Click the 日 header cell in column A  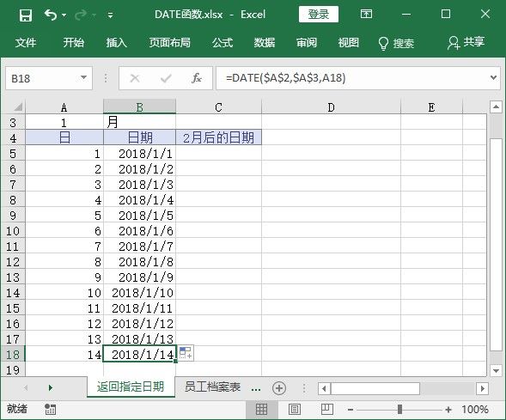pyautogui.click(x=64, y=137)
